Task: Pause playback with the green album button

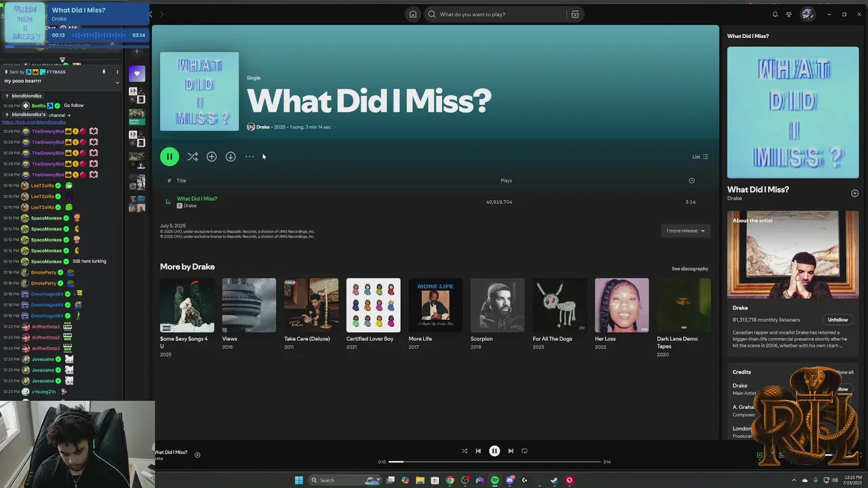Action: [170, 157]
